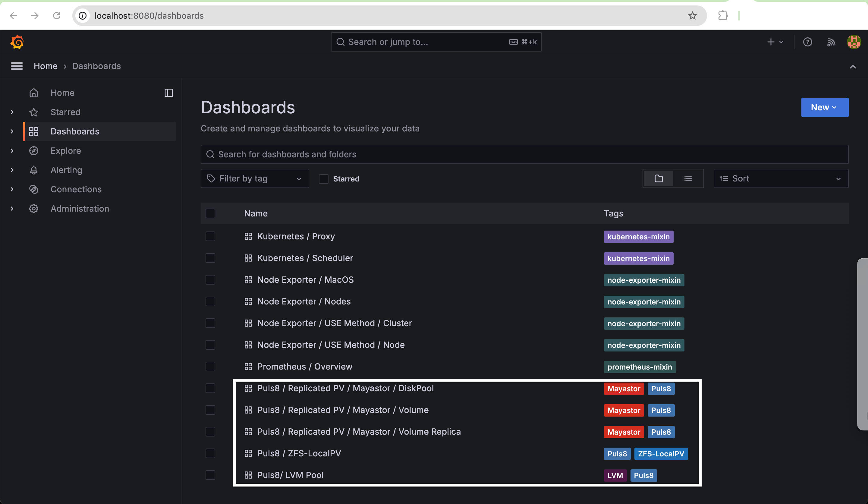
Task: Open the browser extensions puzzle icon
Action: [x=723, y=15]
